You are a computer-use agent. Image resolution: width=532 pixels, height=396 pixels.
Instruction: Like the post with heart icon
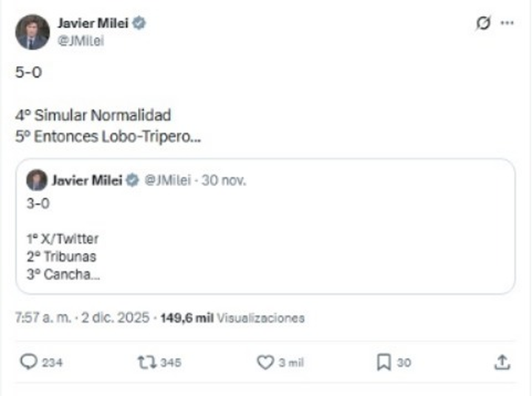coord(265,362)
